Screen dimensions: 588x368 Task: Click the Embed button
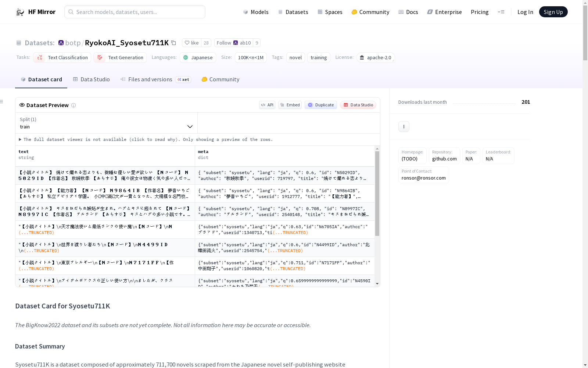290,105
